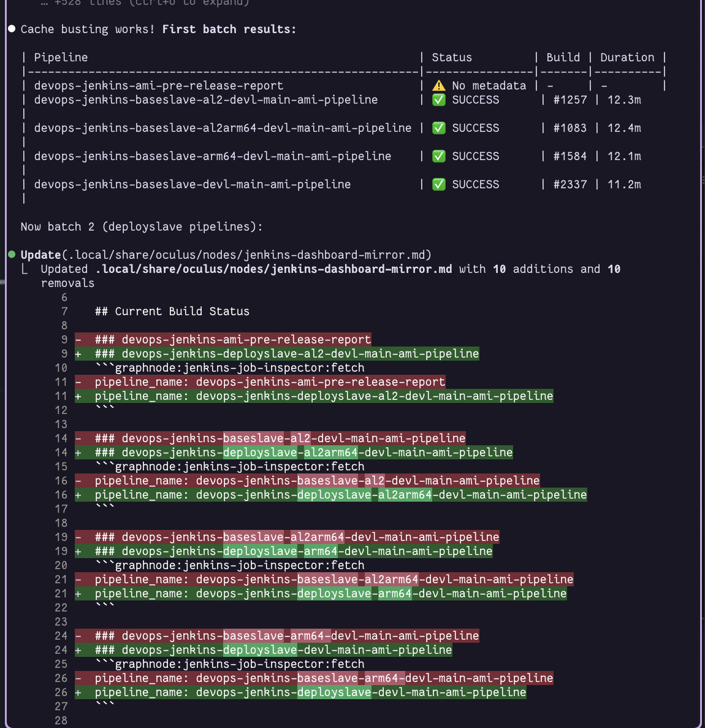Click the Duration column header
Image resolution: width=705 pixels, height=728 pixels.
tap(627, 58)
